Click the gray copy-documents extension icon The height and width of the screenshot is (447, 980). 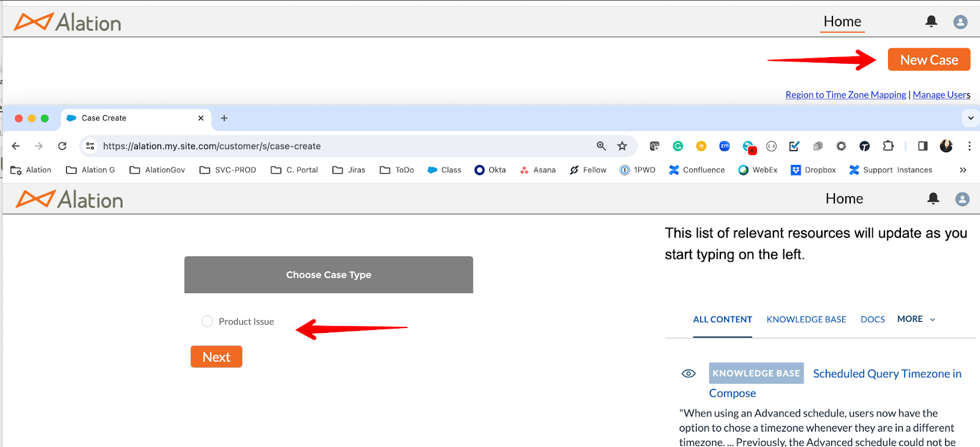click(x=818, y=146)
